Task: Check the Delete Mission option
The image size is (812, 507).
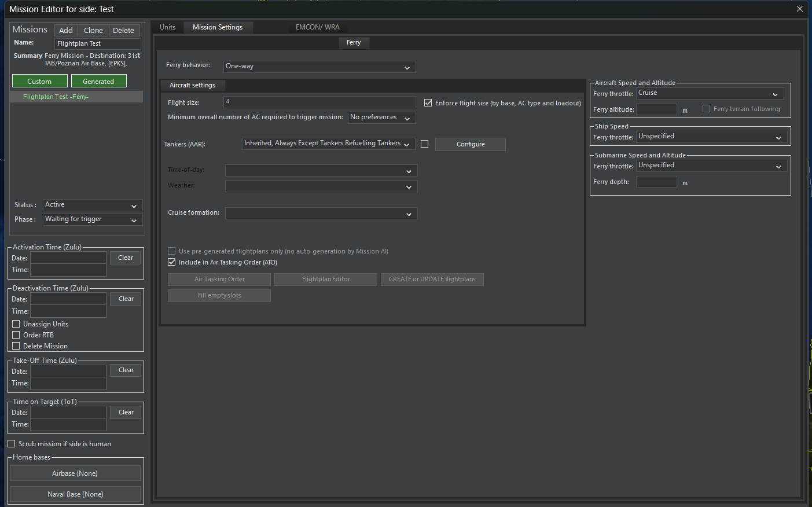Action: pyautogui.click(x=16, y=346)
